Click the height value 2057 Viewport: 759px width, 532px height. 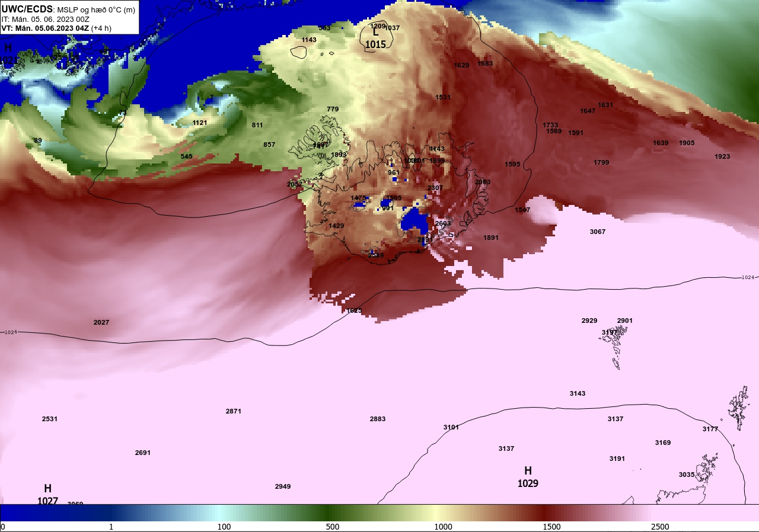(295, 184)
